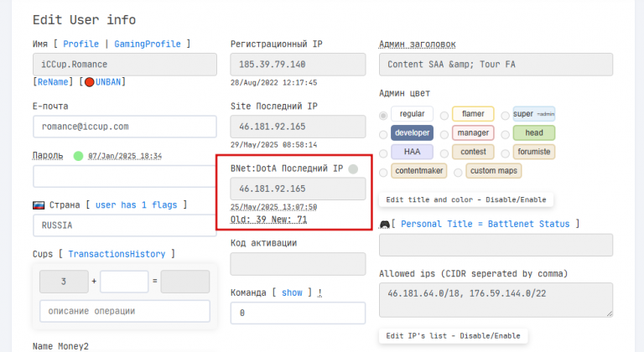The width and height of the screenshot is (644, 352).
Task: Click Edit IP's list Disable/Enable button
Action: (x=453, y=336)
